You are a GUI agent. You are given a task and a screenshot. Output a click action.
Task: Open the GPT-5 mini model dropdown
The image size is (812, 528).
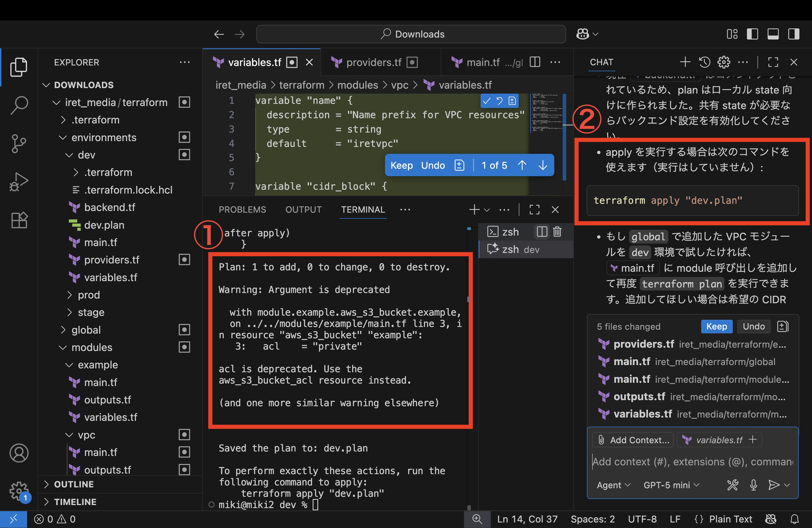[x=671, y=485]
